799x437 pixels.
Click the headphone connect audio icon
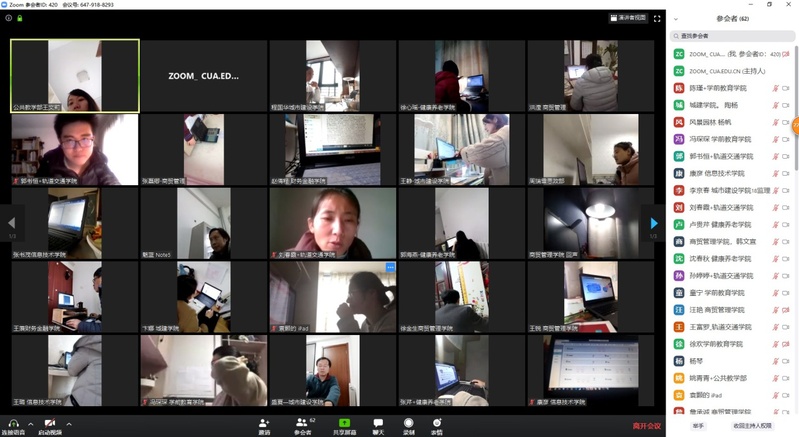point(13,423)
